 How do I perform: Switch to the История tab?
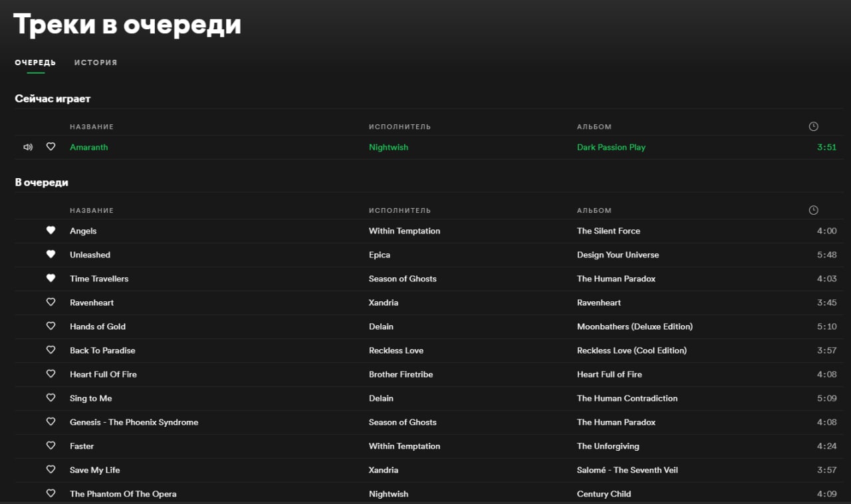point(96,63)
